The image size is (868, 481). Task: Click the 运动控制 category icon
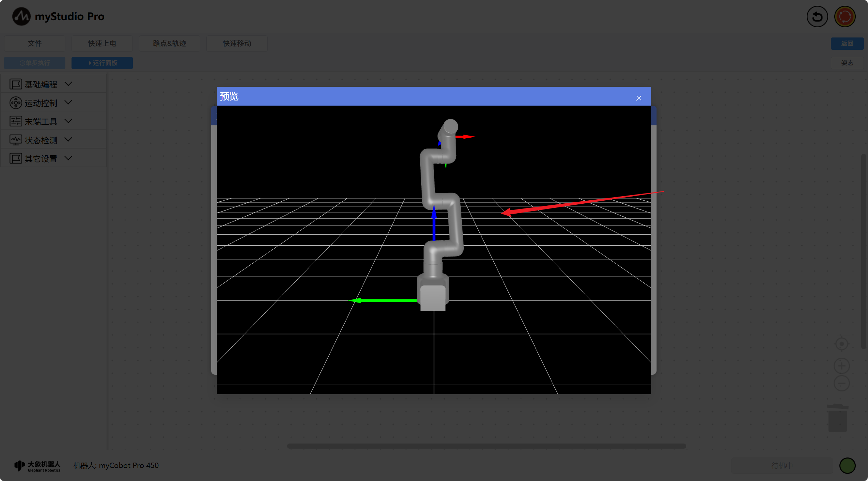[x=16, y=103]
